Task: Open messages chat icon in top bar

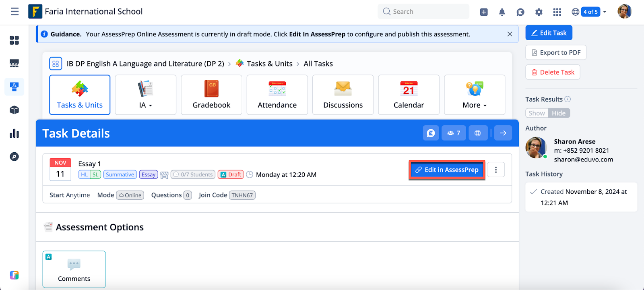Action: pyautogui.click(x=520, y=12)
